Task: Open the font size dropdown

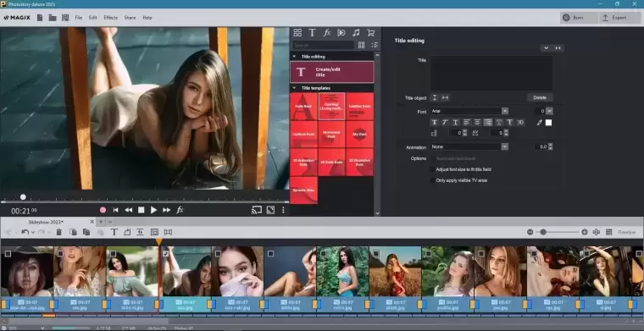Action: point(549,111)
